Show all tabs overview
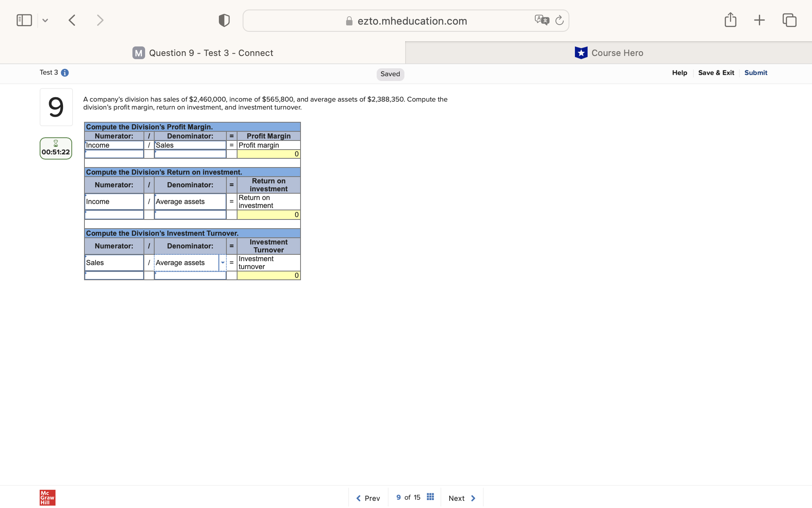The height and width of the screenshot is (508, 812). 789,20
